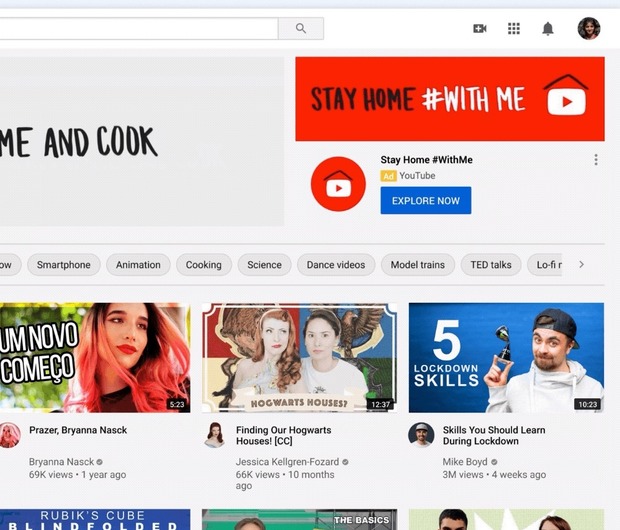Click Jessica Kellgren-Fozard channel avatar
Image resolution: width=620 pixels, height=530 pixels.
pyautogui.click(x=215, y=435)
